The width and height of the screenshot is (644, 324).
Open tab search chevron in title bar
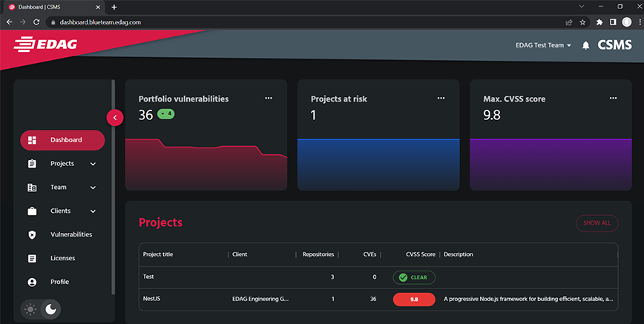pyautogui.click(x=582, y=7)
